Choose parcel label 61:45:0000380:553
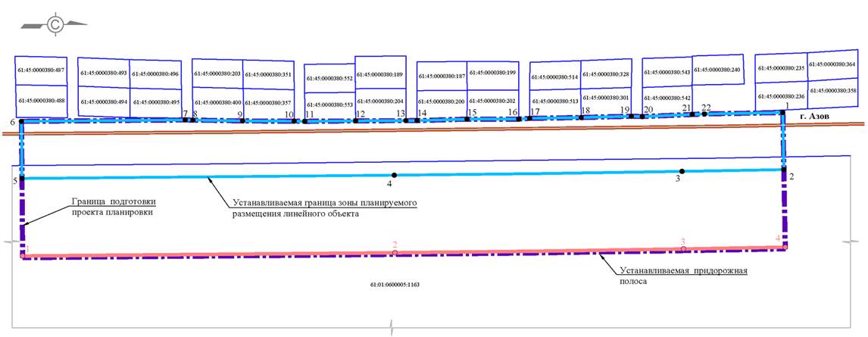This screenshot has height=337, width=868. pyautogui.click(x=329, y=105)
